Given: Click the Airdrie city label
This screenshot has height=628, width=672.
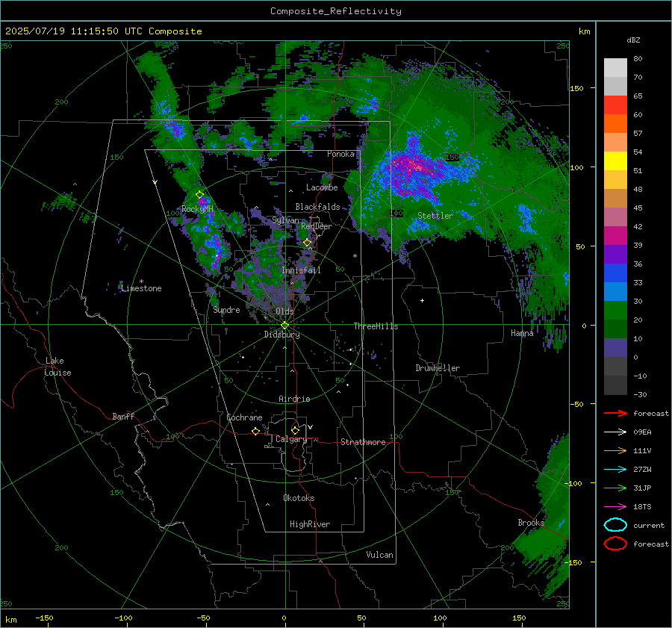Looking at the screenshot, I should [x=294, y=399].
